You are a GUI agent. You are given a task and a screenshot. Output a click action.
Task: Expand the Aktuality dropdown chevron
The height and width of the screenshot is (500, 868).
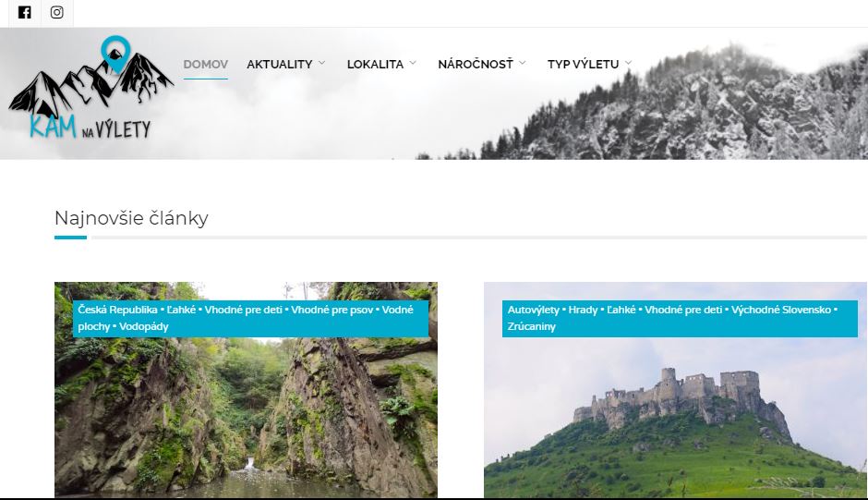(321, 63)
